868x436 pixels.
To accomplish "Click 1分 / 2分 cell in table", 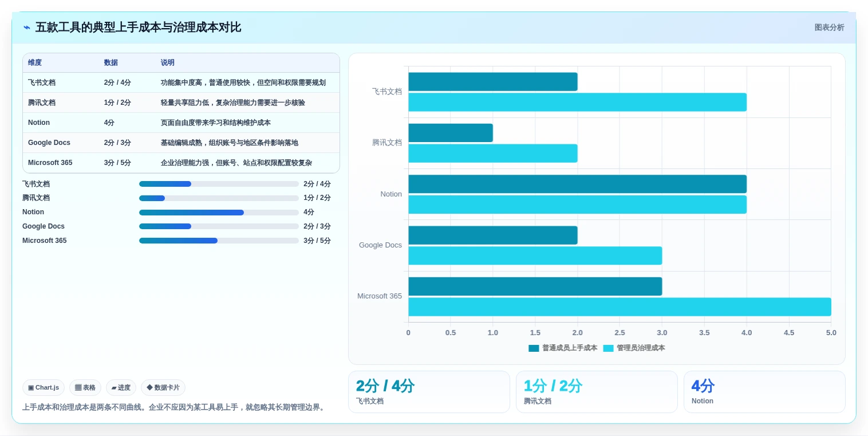I will [117, 103].
